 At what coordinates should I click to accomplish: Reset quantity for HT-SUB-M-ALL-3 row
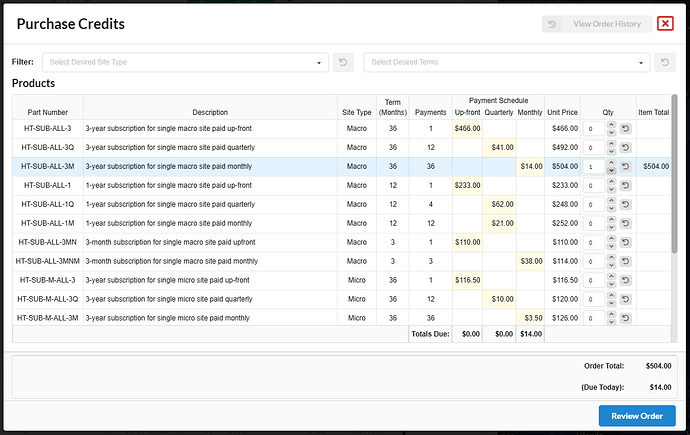pyautogui.click(x=625, y=280)
